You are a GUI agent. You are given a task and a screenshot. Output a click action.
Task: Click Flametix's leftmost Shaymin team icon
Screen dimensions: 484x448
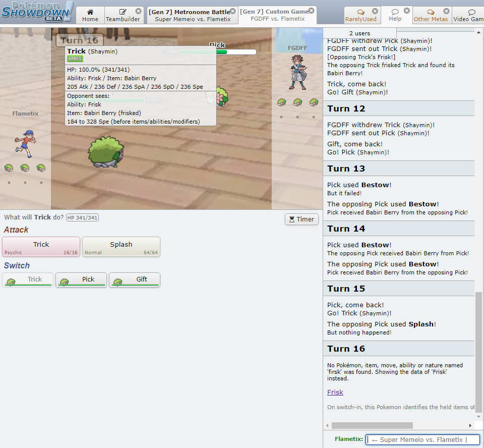(x=9, y=168)
